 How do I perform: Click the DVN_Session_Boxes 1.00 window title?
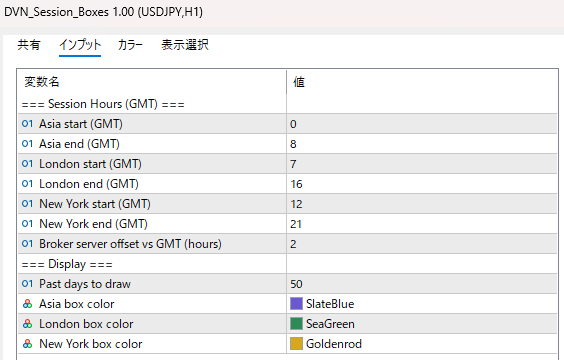[103, 12]
